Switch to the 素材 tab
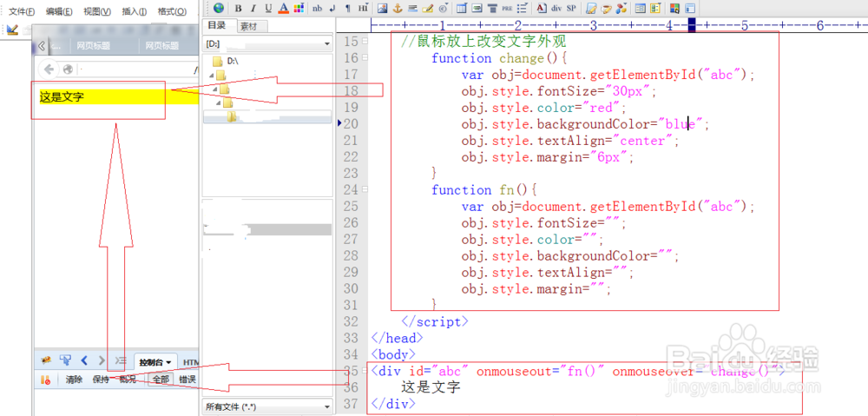 point(253,26)
